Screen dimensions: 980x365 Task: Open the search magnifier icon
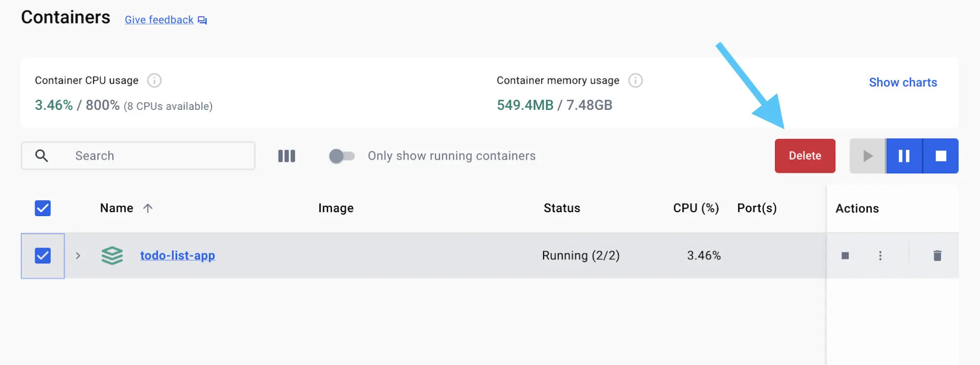pyautogui.click(x=41, y=155)
